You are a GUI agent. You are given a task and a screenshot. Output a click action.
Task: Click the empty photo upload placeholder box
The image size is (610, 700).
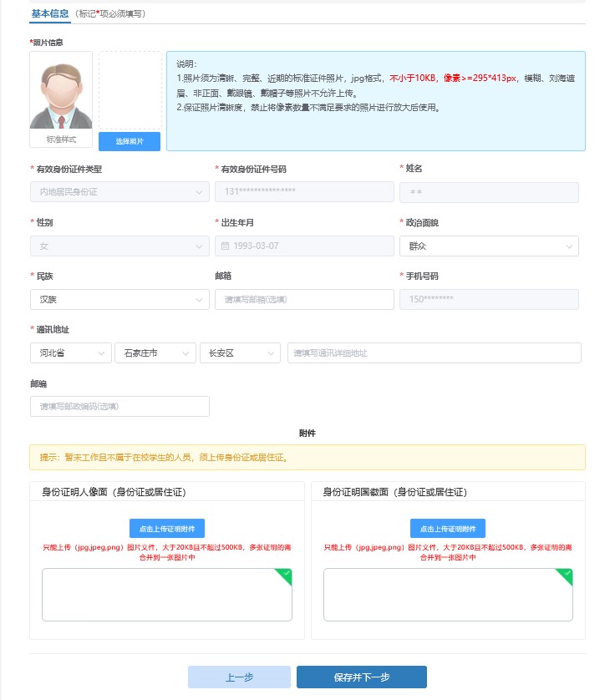point(130,90)
